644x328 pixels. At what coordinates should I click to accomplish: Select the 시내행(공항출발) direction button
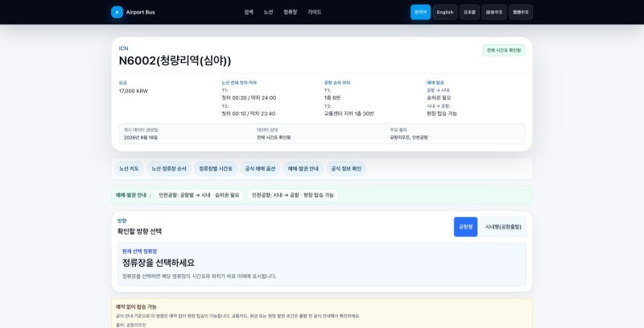pyautogui.click(x=503, y=227)
